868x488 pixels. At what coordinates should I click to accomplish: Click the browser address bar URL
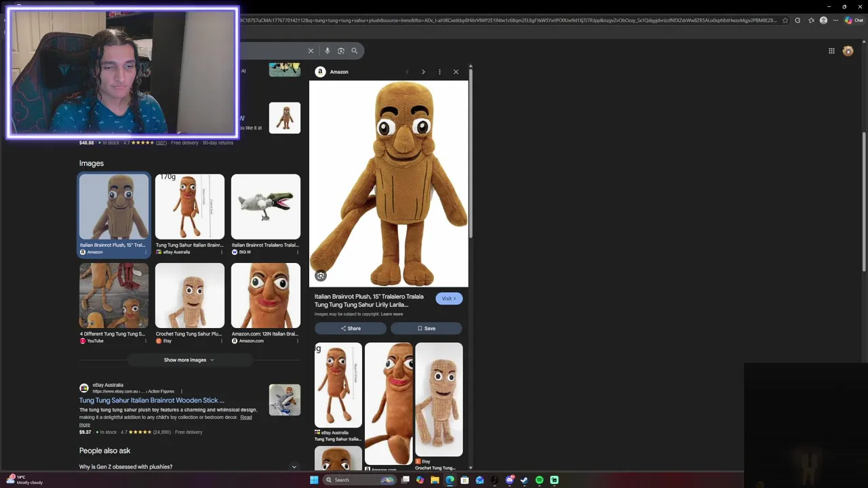pos(509,20)
